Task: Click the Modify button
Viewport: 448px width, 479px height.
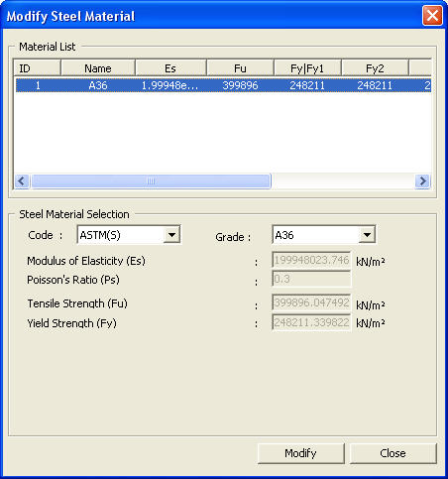Action: 300,453
